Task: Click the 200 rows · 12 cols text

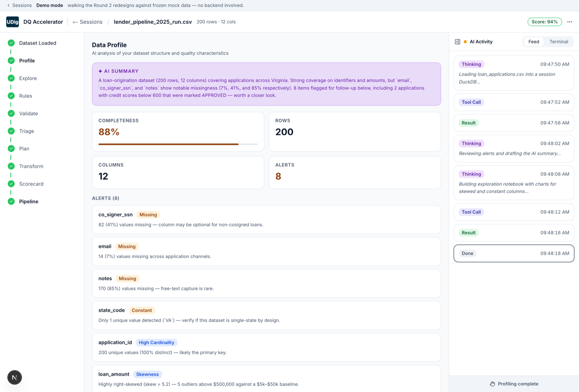Action: pos(216,22)
